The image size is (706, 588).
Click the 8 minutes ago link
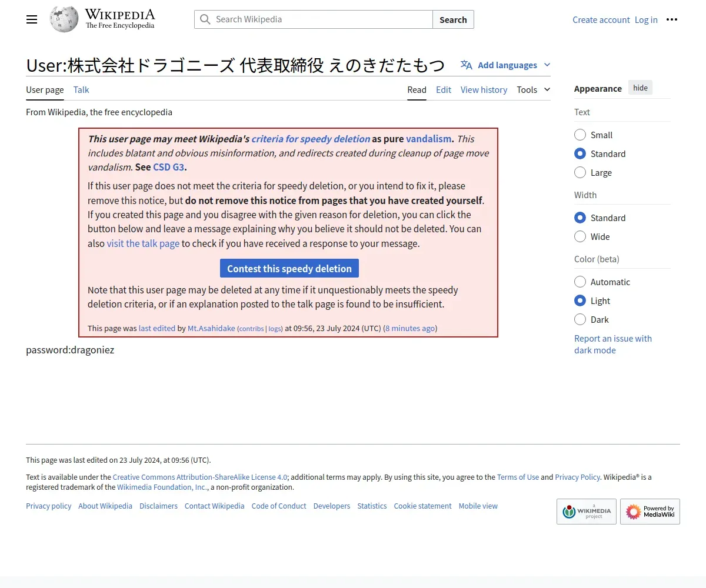pyautogui.click(x=410, y=328)
